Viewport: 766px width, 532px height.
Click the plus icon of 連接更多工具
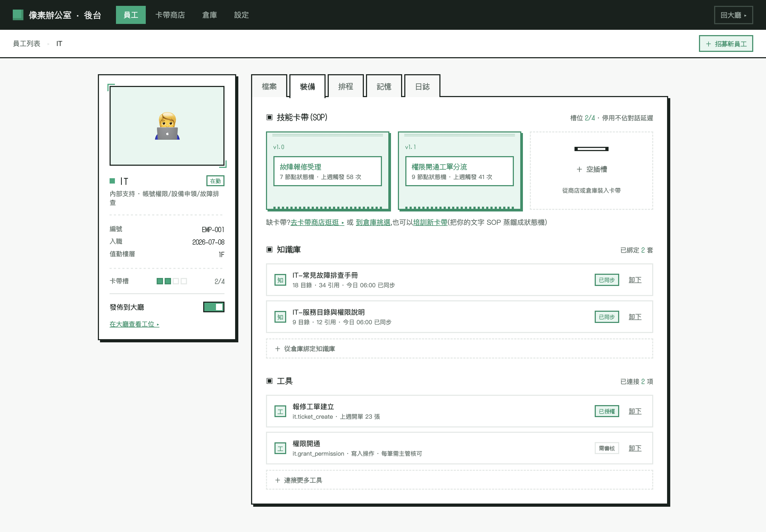(277, 480)
